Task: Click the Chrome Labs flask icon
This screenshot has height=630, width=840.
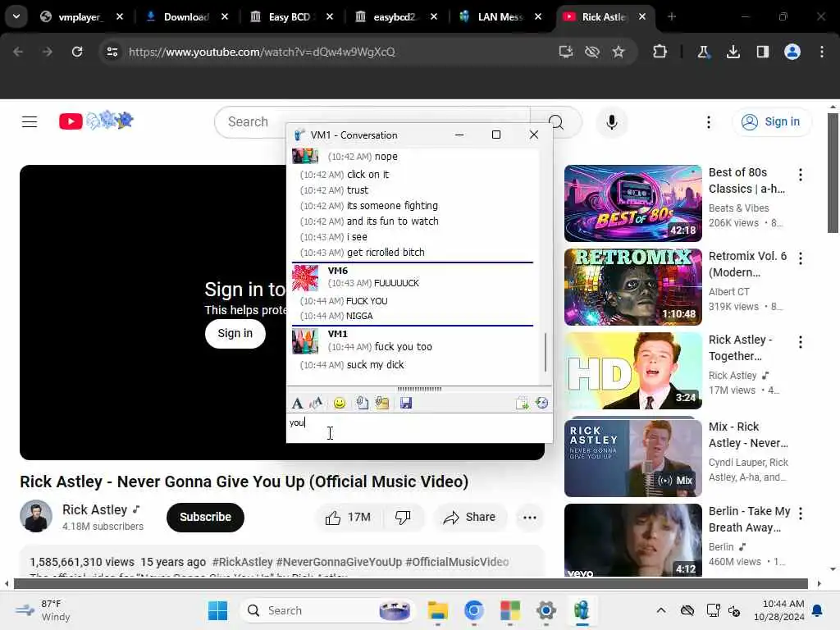Action: (x=703, y=52)
